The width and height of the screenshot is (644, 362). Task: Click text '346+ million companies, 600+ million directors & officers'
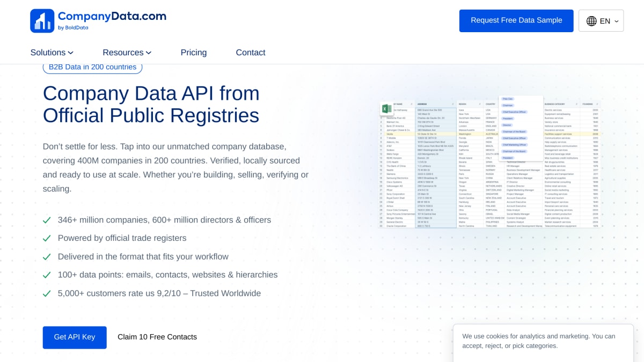click(164, 220)
